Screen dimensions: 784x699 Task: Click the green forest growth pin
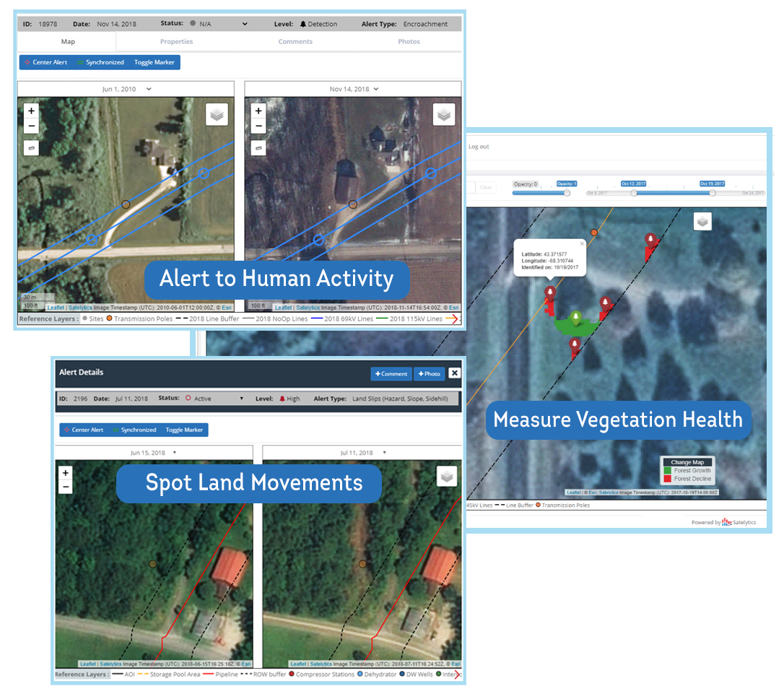[577, 318]
